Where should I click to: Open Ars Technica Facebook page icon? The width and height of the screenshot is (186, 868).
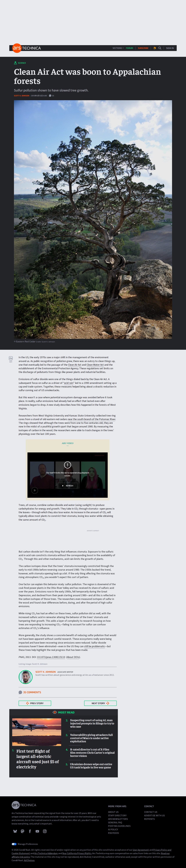(x=30, y=831)
